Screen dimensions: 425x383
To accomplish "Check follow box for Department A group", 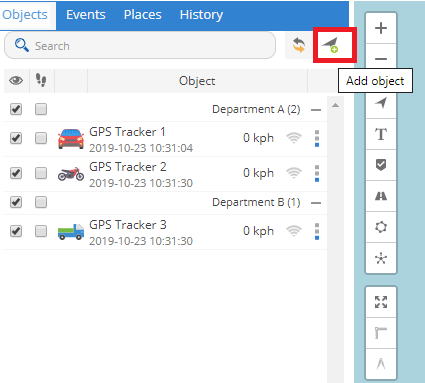I will pos(41,109).
